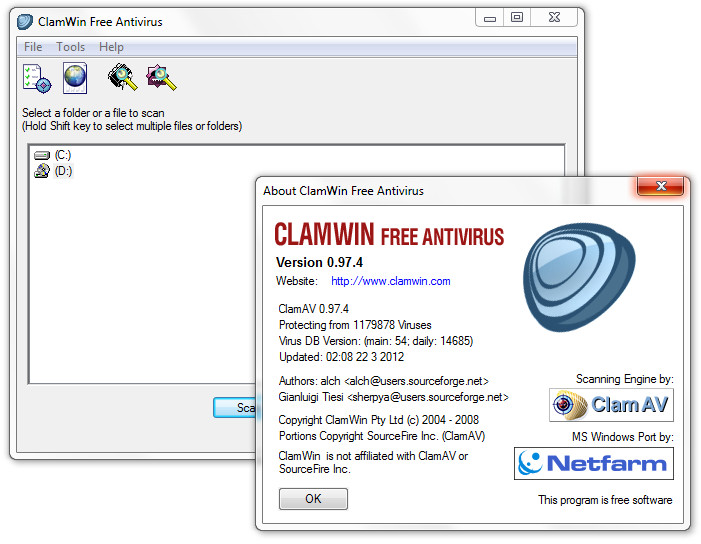Click 'ClamWin is not affiliated' disclaimer text
The width and height of the screenshot is (701, 544).
[x=373, y=462]
